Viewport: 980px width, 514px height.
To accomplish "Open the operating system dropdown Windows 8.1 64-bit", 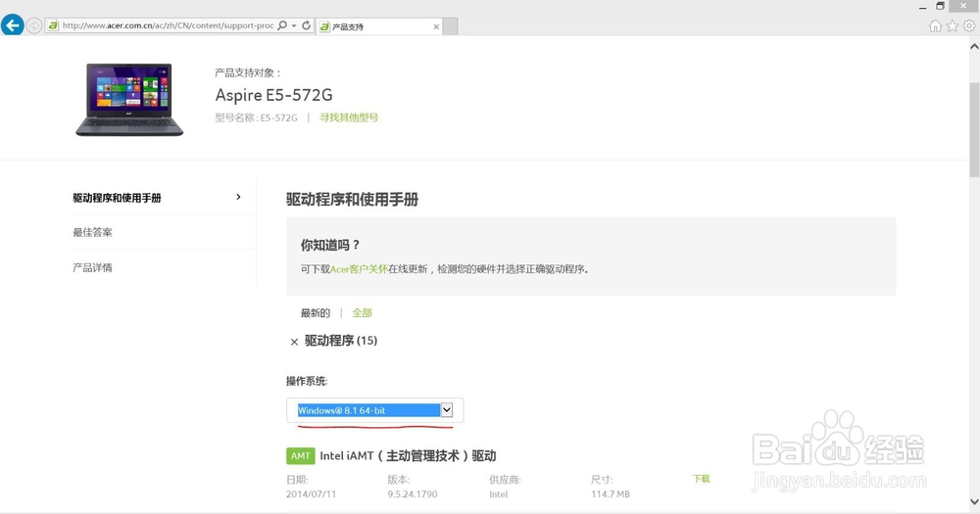I will 374,410.
